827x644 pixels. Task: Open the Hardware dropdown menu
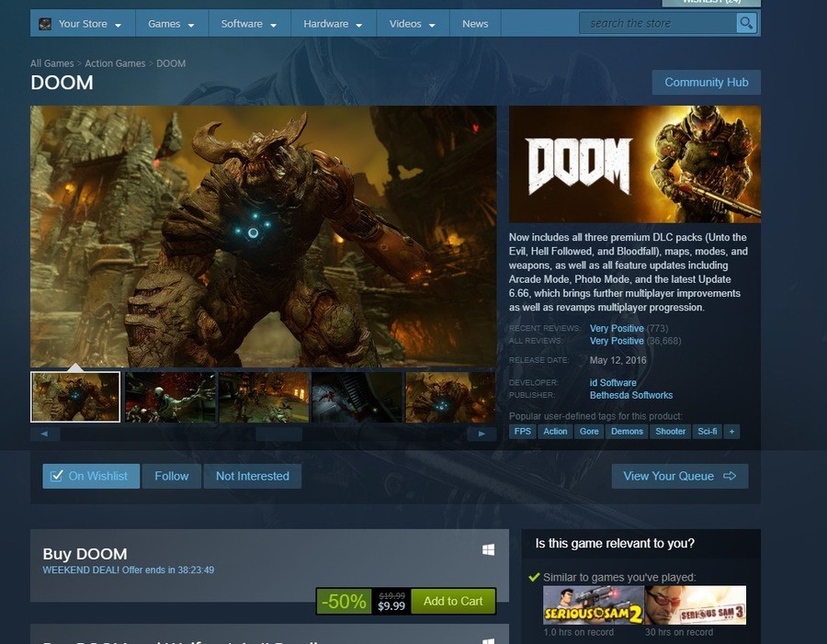point(333,24)
